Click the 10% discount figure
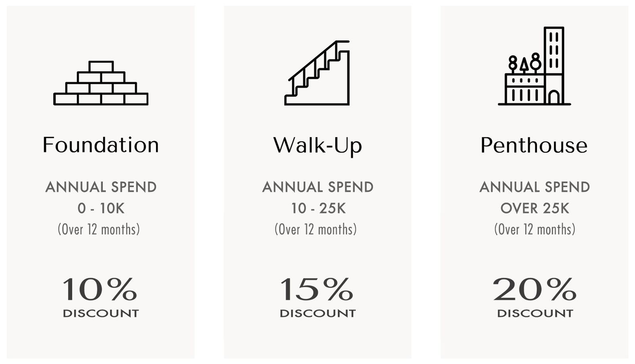Image resolution: width=635 pixels, height=364 pixels. (100, 289)
